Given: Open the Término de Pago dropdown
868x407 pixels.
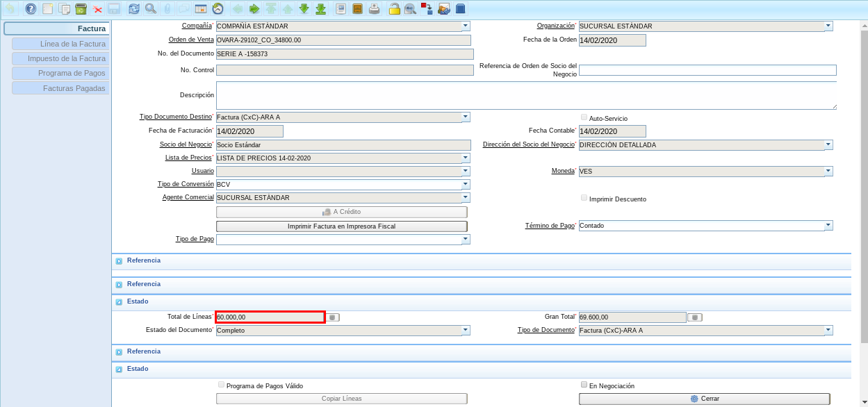Looking at the screenshot, I should (828, 226).
